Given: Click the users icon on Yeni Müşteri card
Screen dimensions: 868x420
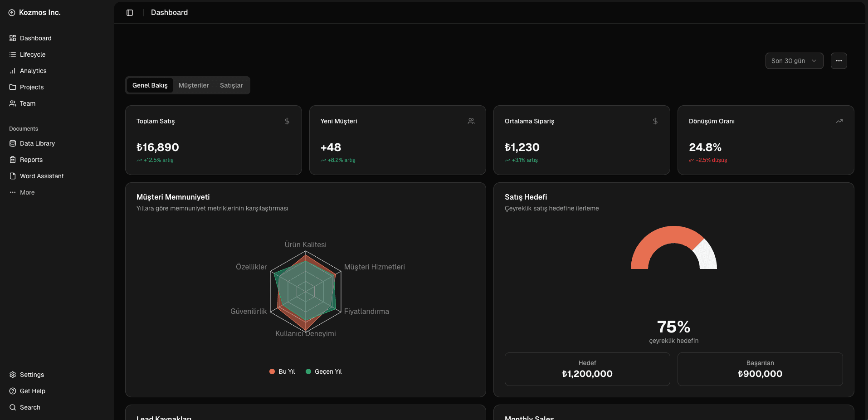Looking at the screenshot, I should point(471,121).
